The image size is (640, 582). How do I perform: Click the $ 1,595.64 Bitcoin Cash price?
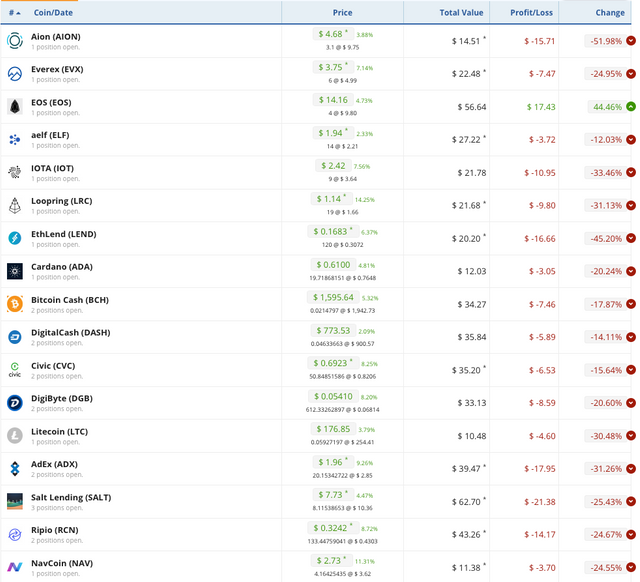(333, 298)
